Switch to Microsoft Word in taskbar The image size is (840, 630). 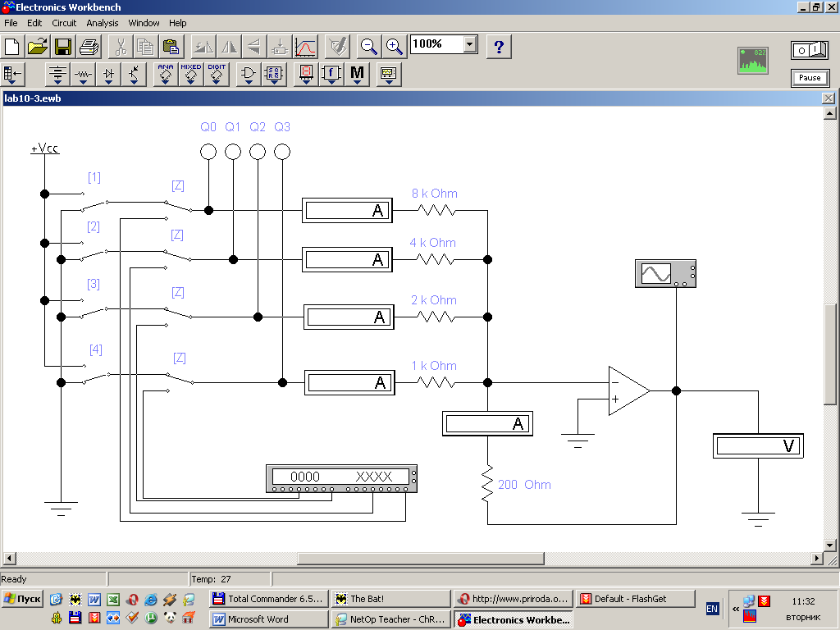[268, 619]
